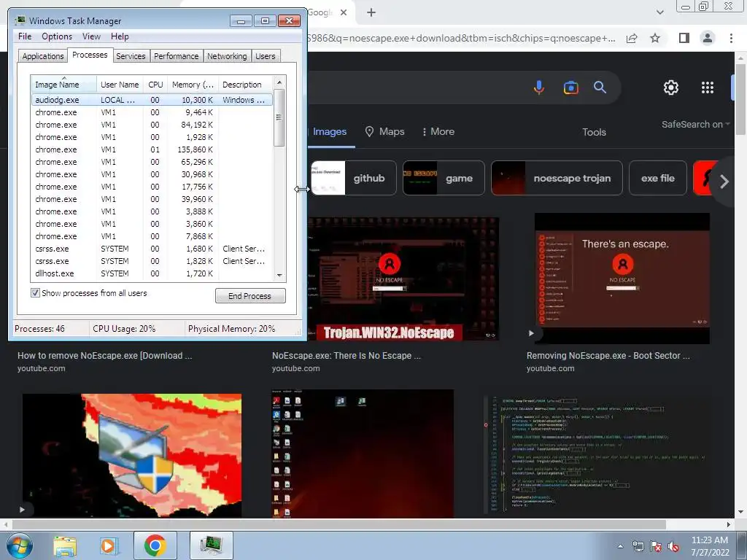
Task: Open There's an escape thumbnail
Action: (x=622, y=278)
